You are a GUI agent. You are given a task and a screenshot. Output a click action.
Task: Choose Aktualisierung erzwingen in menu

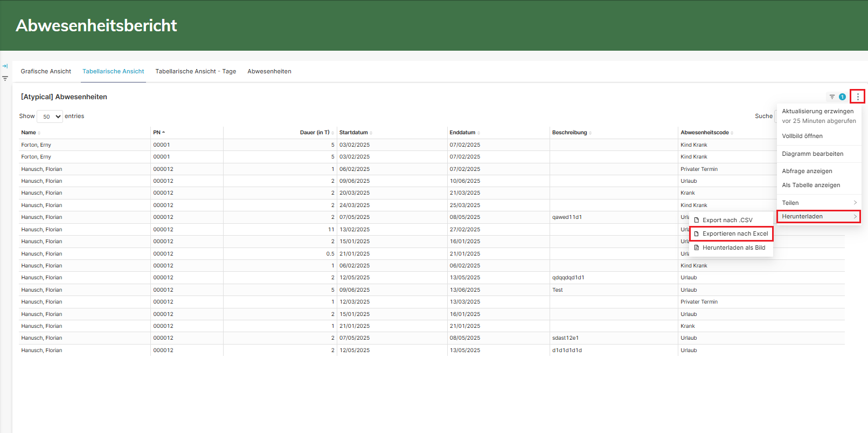818,111
